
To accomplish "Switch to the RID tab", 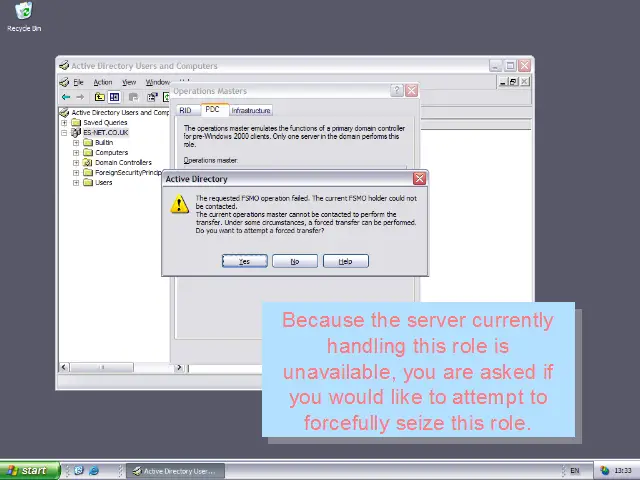I will coord(185,110).
